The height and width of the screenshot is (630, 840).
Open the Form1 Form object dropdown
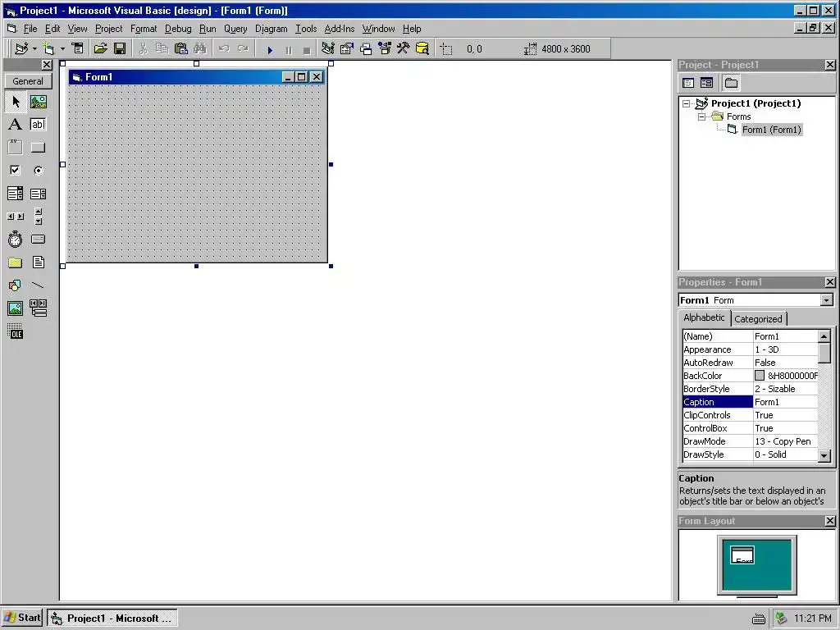click(x=827, y=300)
